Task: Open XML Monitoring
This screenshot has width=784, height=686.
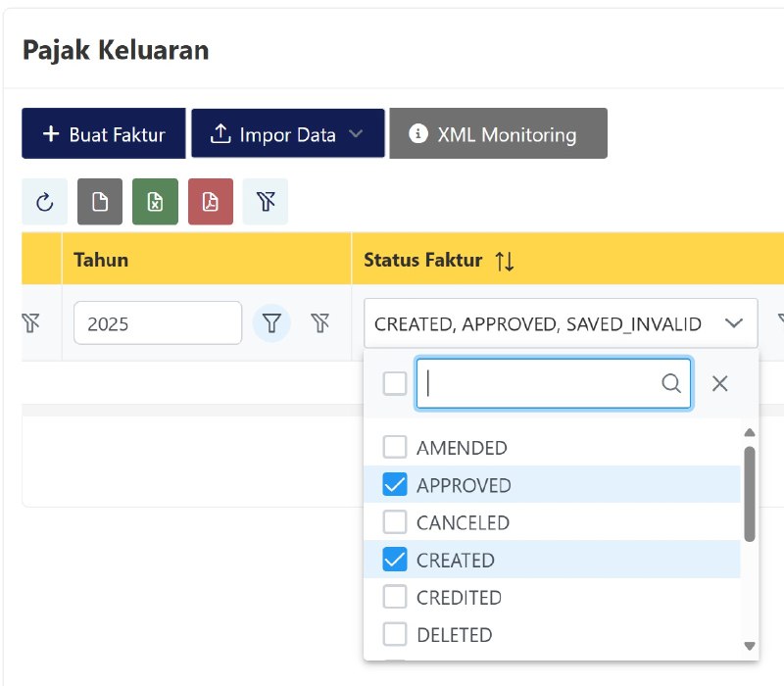Action: [498, 134]
